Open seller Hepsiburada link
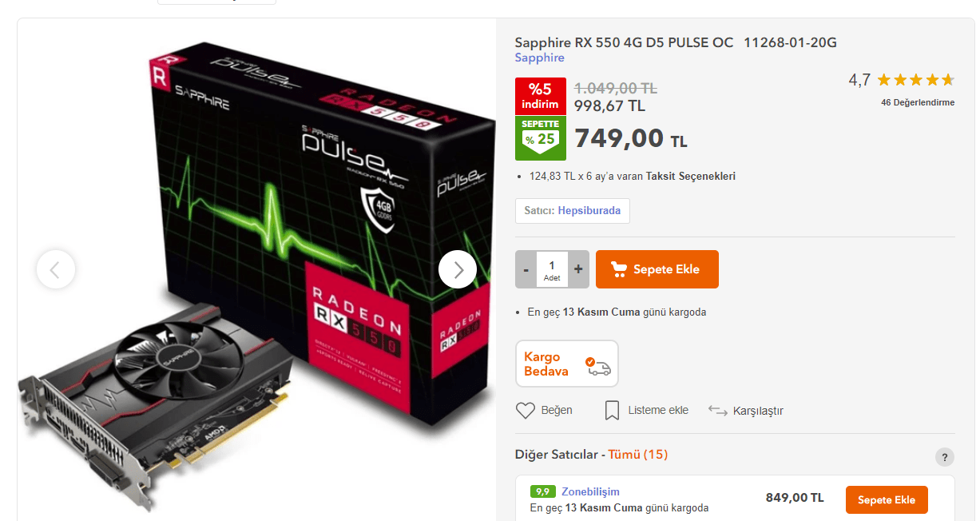Image resolution: width=980 pixels, height=521 pixels. 589,211
